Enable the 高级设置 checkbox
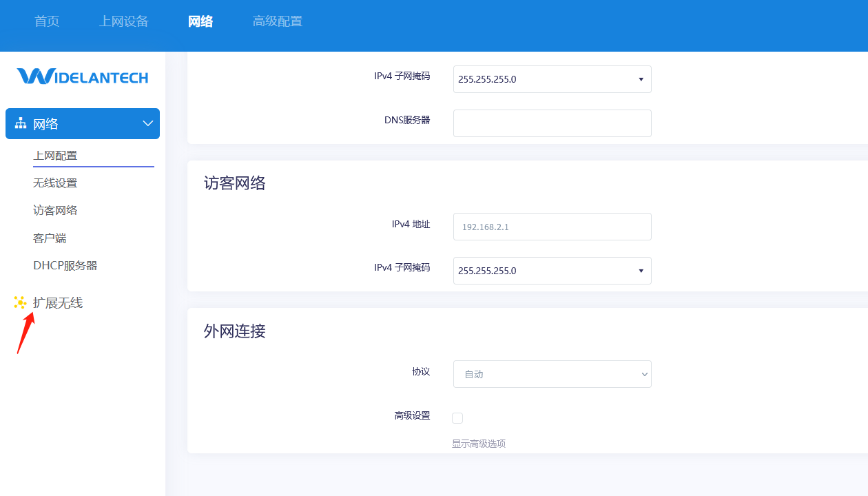This screenshot has width=868, height=496. 457,417
